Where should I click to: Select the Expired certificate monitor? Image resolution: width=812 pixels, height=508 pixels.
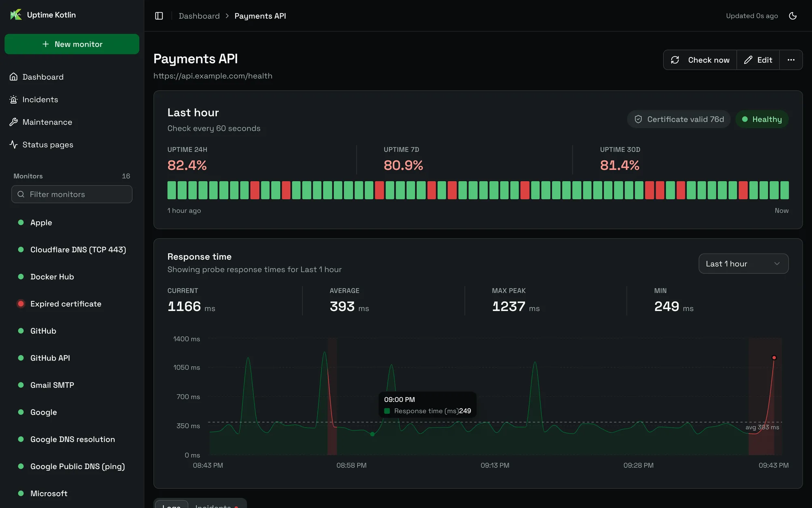tap(72, 304)
